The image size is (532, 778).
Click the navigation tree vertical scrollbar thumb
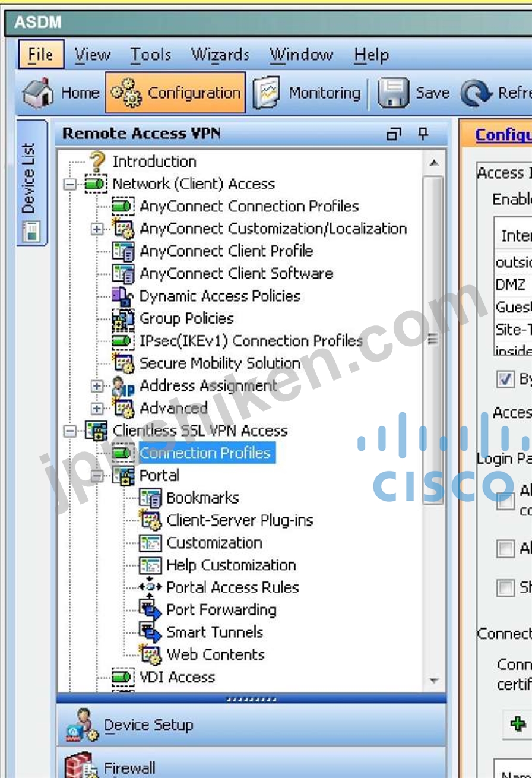coord(434,340)
